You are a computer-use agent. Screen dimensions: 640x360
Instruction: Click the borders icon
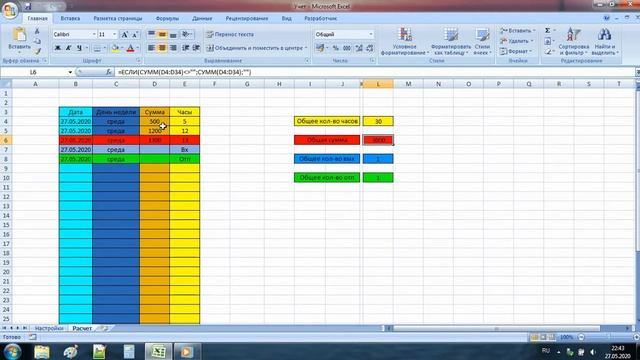(97, 48)
